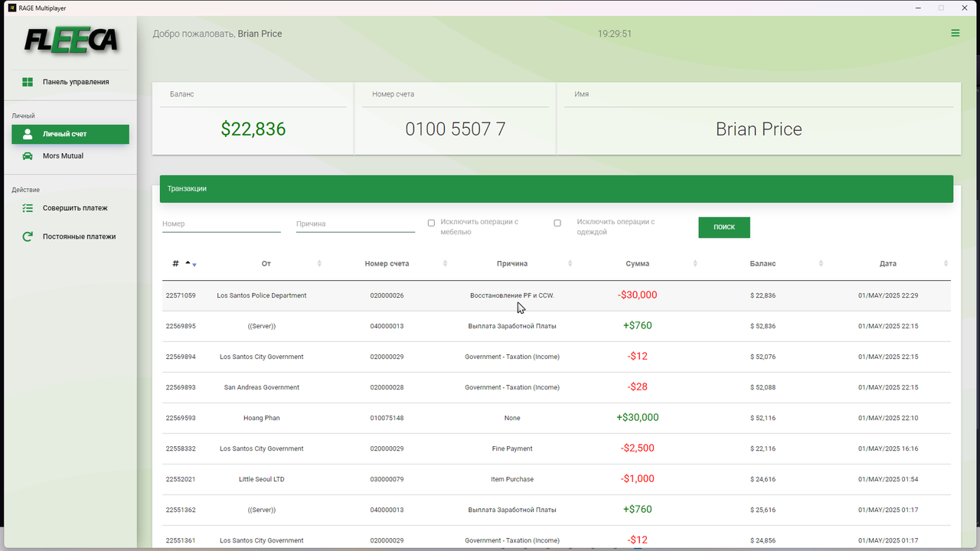Enable Исключить операции с мебелью checkbox

click(431, 223)
